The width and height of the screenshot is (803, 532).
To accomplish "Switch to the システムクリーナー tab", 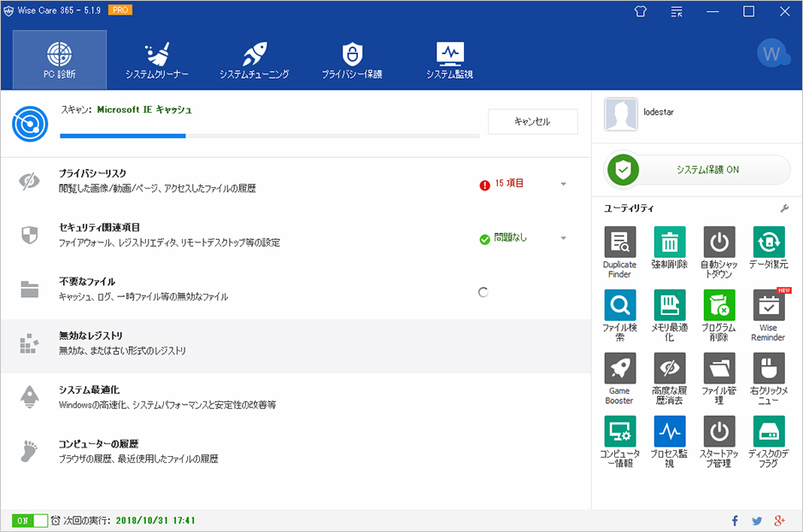I will [x=156, y=60].
